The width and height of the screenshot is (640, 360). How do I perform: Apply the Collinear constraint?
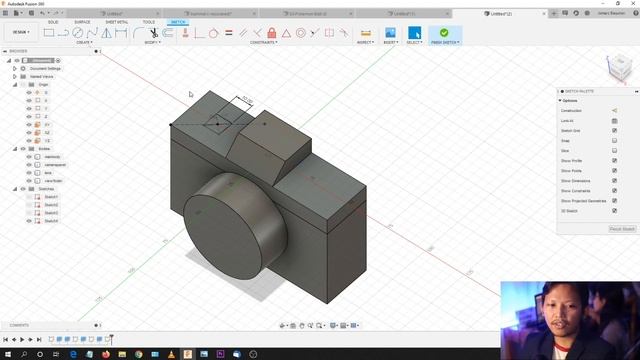coord(315,33)
